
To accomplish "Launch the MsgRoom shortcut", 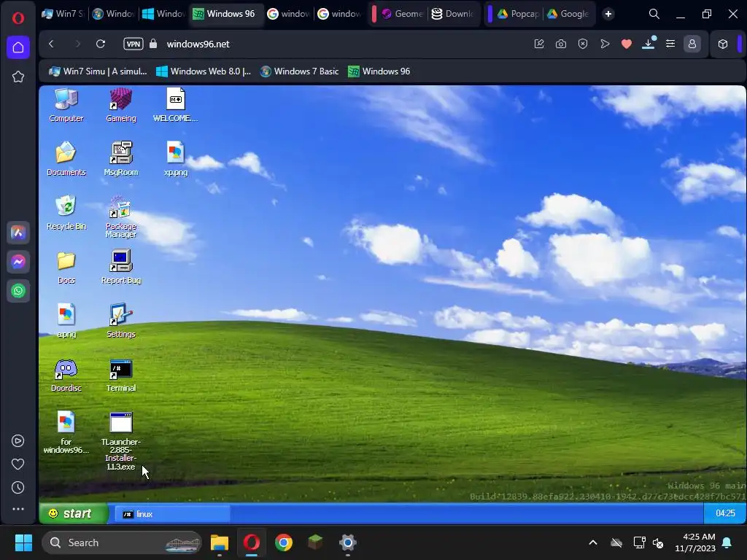I will (x=121, y=159).
